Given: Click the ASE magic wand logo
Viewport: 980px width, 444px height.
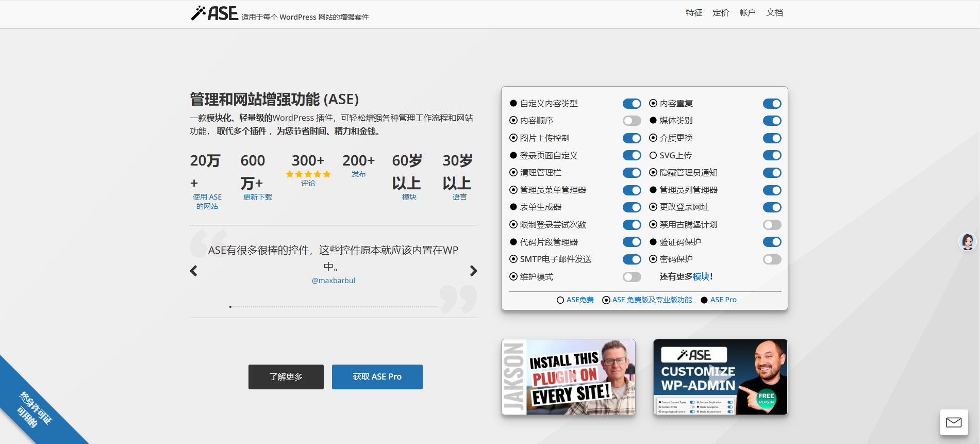Looking at the screenshot, I should coord(214,13).
